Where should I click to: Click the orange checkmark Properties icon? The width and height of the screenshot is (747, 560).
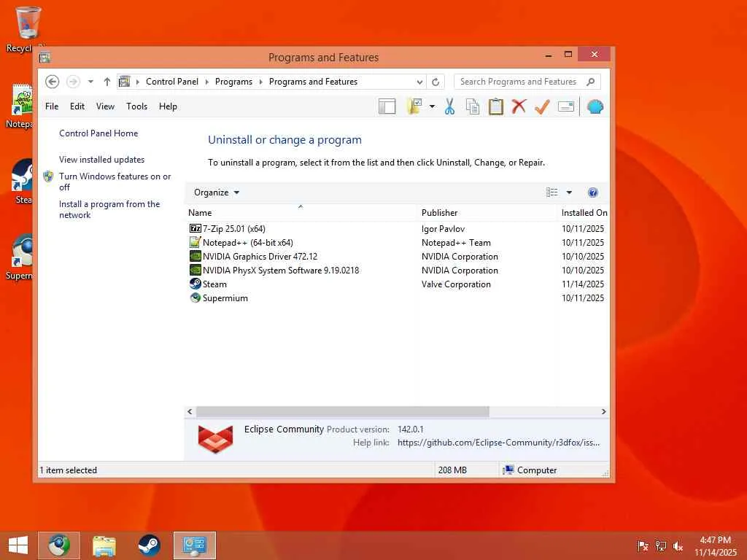click(542, 106)
